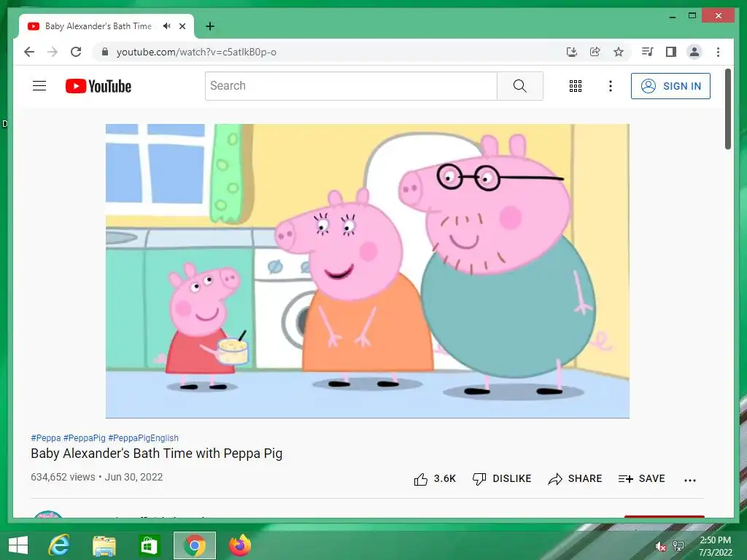Screen dimensions: 747x560
Task: Click the install app icon in address bar
Action: pyautogui.click(x=572, y=52)
